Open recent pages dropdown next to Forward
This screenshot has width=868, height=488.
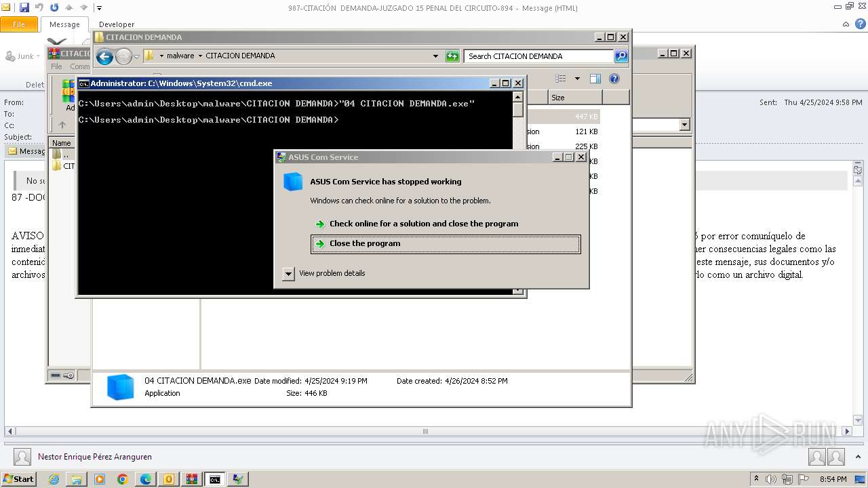[x=136, y=56]
